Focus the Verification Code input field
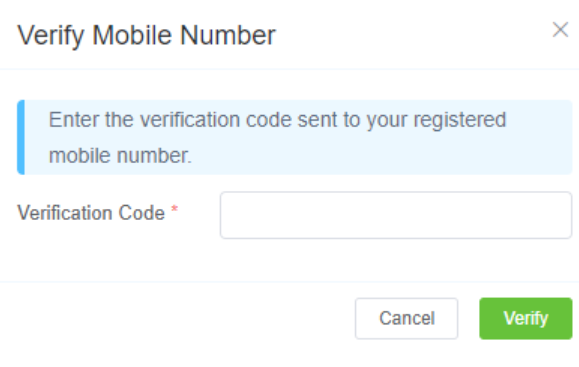The image size is (579, 367). (x=396, y=215)
